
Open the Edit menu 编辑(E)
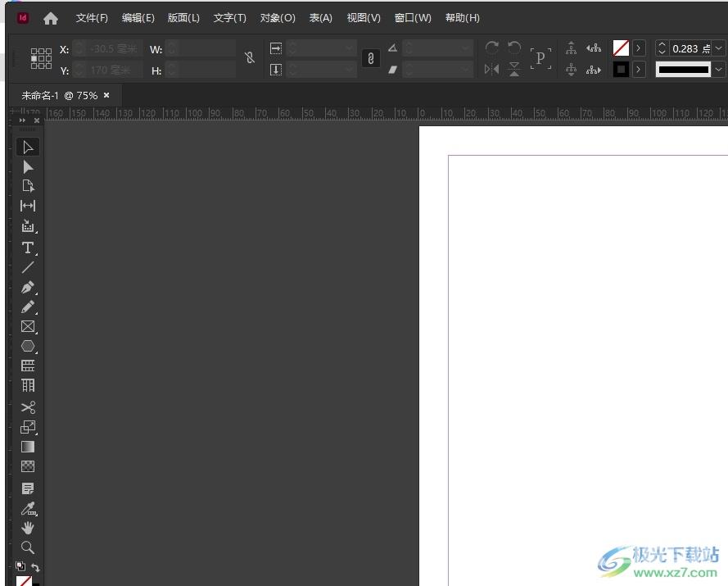coord(138,18)
